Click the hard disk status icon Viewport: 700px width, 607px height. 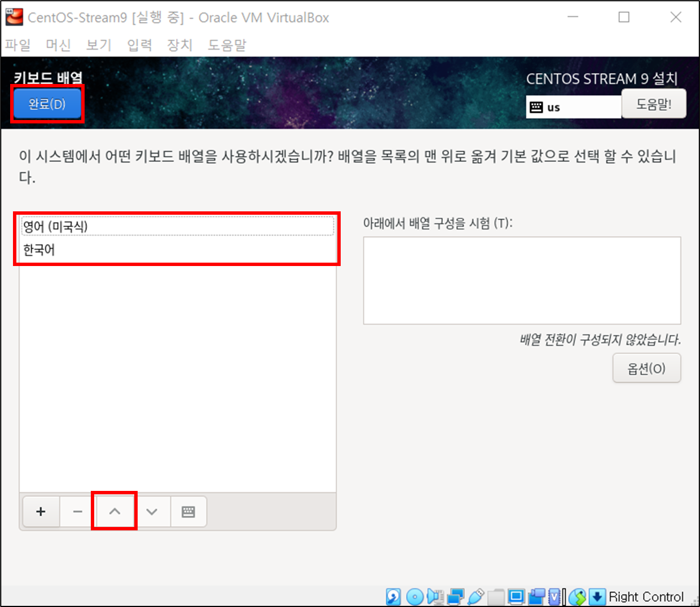[394, 596]
